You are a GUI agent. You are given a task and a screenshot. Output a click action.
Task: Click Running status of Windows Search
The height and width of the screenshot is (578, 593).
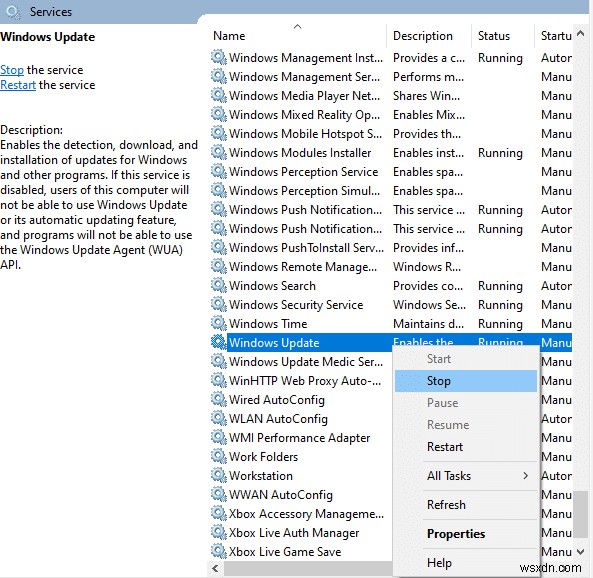click(x=500, y=286)
